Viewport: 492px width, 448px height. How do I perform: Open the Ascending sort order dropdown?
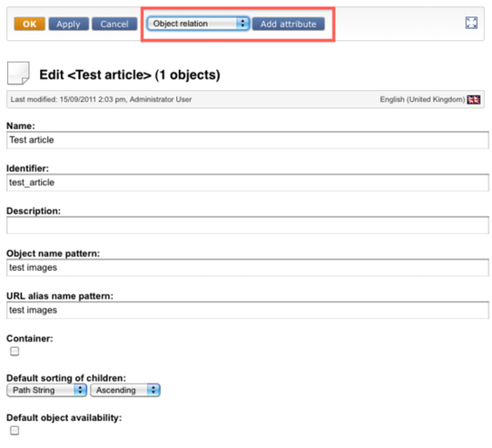coord(125,390)
